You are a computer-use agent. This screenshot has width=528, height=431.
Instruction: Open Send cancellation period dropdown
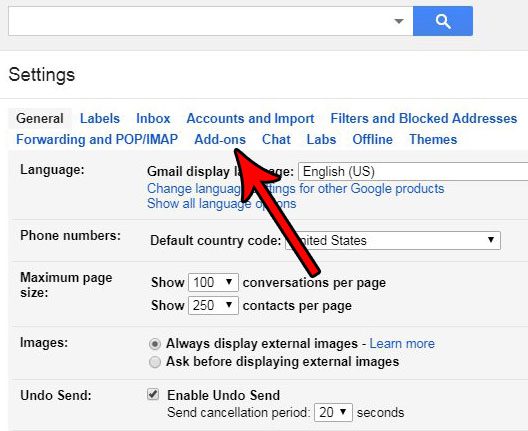point(333,412)
